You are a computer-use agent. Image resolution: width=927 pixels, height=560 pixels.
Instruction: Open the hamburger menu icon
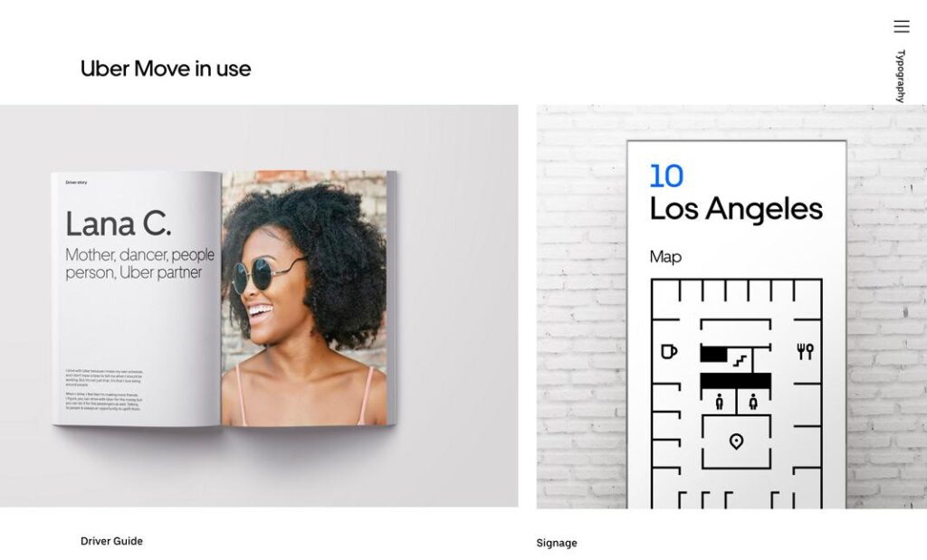tap(901, 26)
